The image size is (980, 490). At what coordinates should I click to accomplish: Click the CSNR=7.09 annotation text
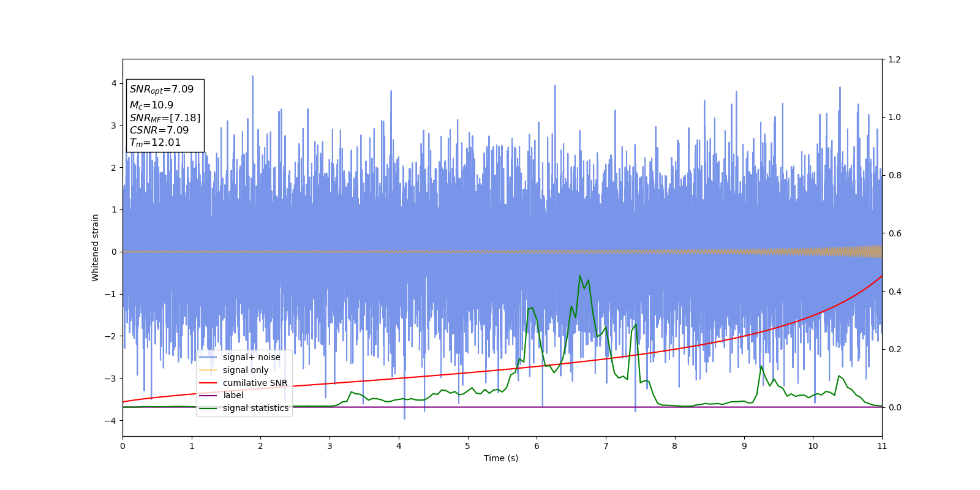(x=159, y=130)
